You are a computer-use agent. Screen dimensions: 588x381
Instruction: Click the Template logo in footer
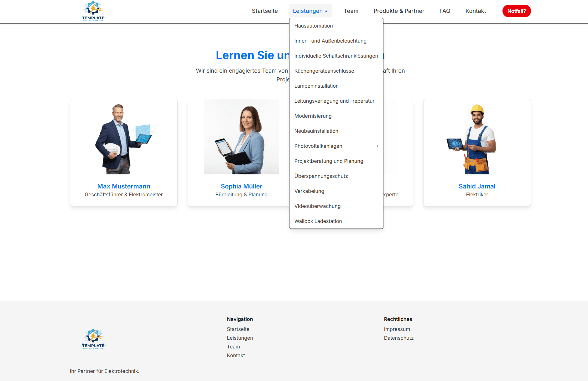pos(93,339)
